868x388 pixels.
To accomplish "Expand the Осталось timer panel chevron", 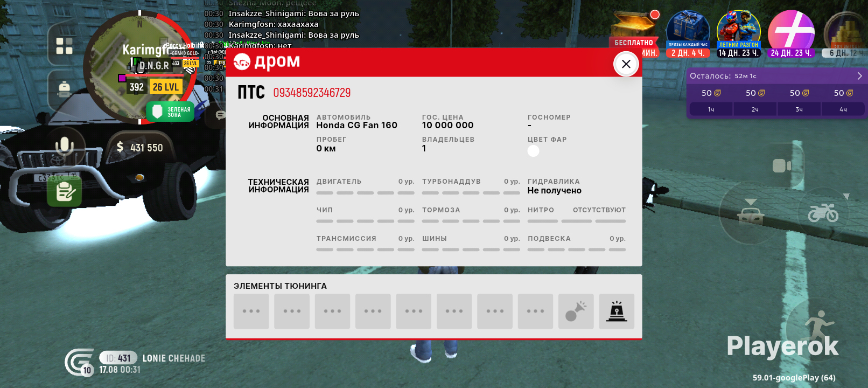I will pyautogui.click(x=859, y=76).
